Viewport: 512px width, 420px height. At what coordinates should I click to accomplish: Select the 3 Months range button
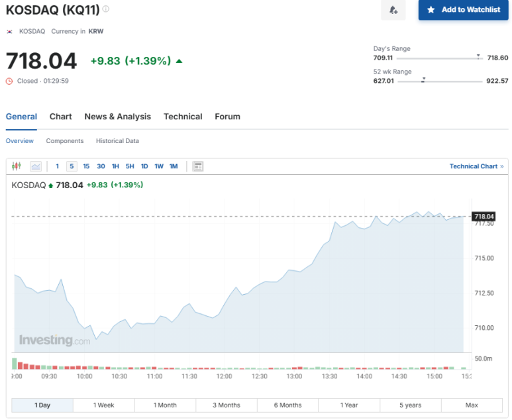click(x=227, y=405)
